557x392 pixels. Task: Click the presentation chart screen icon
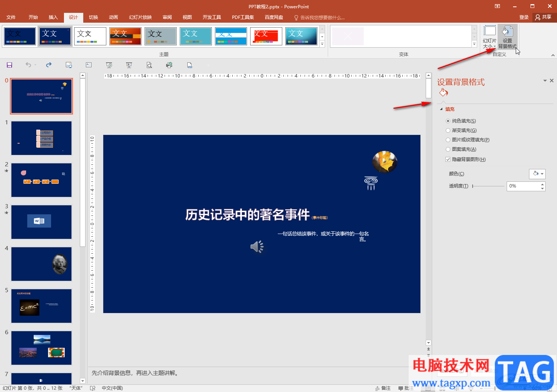click(129, 65)
